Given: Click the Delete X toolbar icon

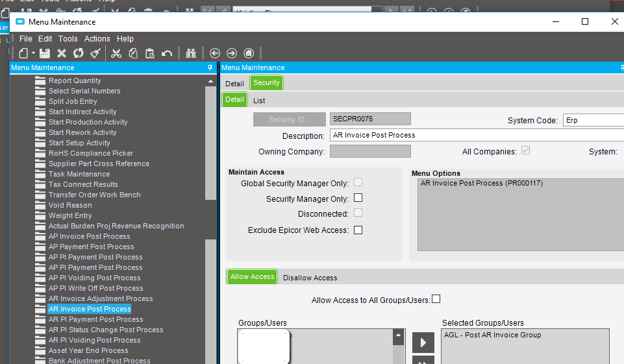Looking at the screenshot, I should (61, 53).
